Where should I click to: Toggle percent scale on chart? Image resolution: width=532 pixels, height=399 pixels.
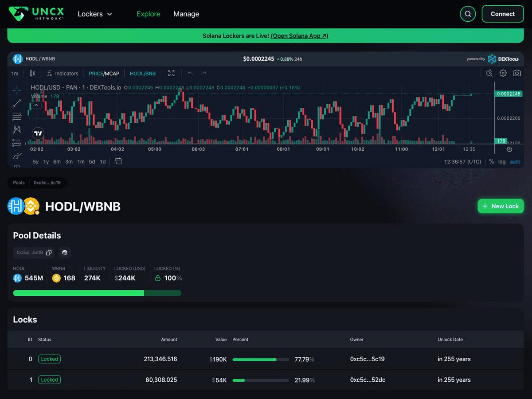(491, 161)
